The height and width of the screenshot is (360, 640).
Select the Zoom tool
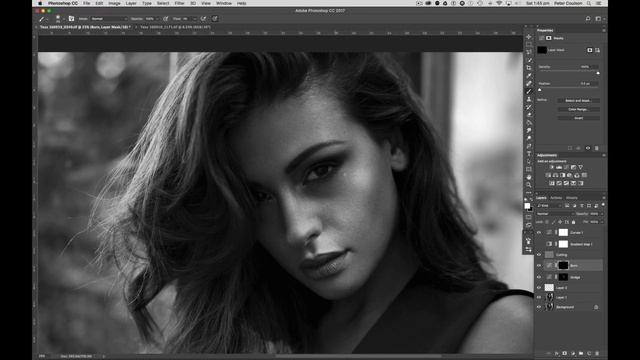(529, 185)
